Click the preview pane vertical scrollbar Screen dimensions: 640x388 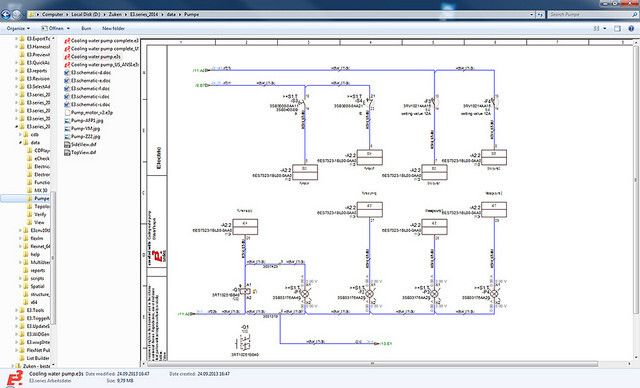[x=636, y=180]
